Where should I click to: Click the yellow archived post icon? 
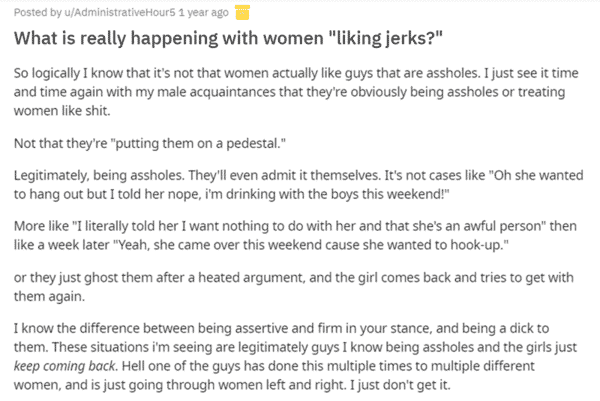(x=242, y=12)
